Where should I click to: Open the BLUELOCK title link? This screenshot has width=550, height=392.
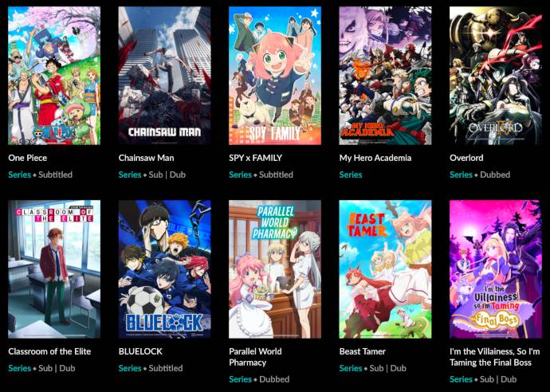click(140, 351)
